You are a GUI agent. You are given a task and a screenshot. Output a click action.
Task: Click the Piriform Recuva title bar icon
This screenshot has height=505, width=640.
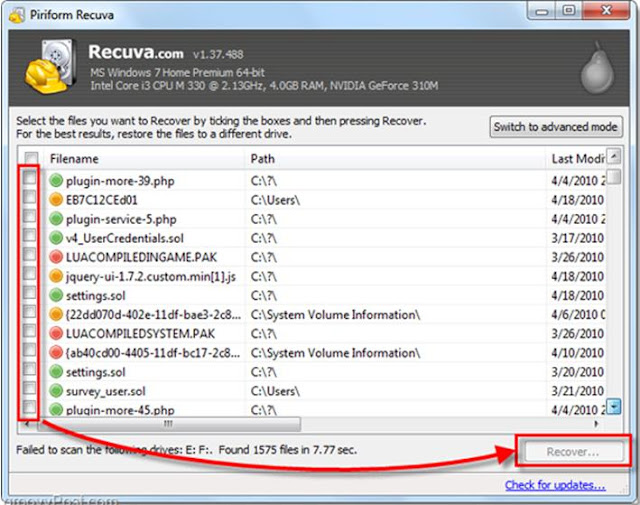(x=17, y=15)
